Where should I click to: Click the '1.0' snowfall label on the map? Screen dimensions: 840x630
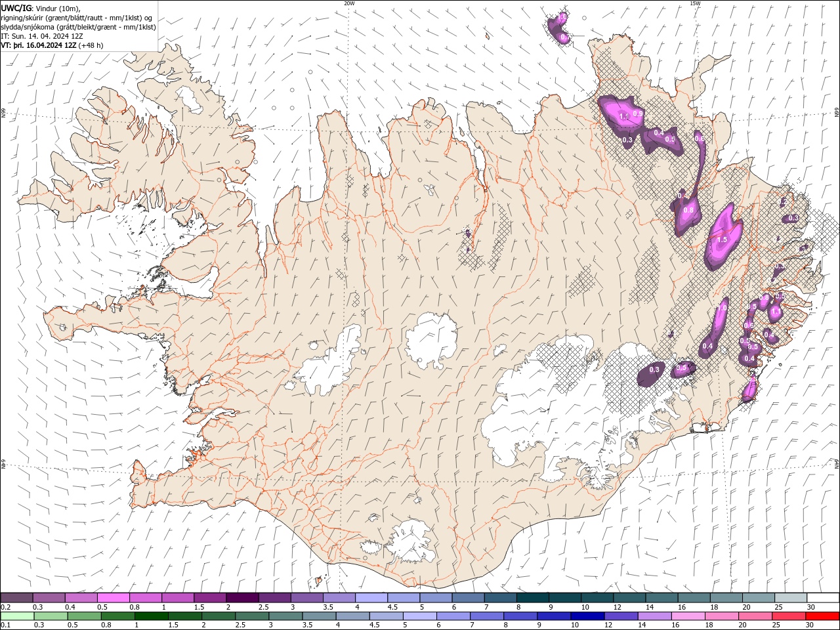click(722, 308)
